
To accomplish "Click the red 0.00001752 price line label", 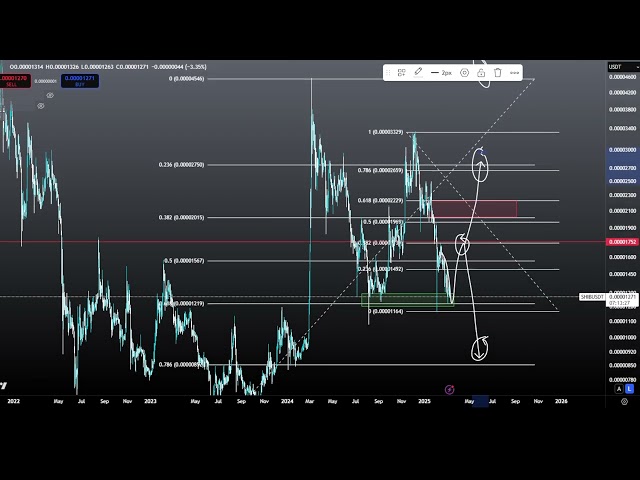I will click(622, 241).
